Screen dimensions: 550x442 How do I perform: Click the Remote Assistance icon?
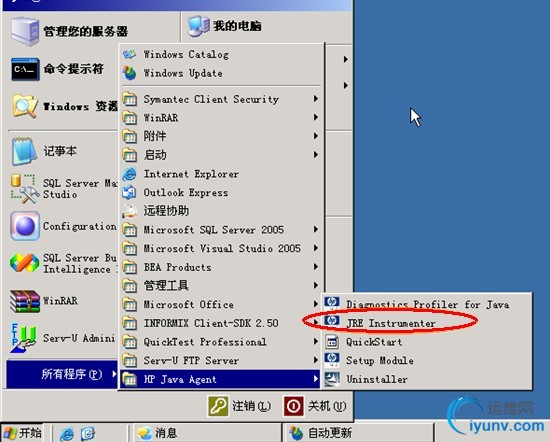pos(129,211)
